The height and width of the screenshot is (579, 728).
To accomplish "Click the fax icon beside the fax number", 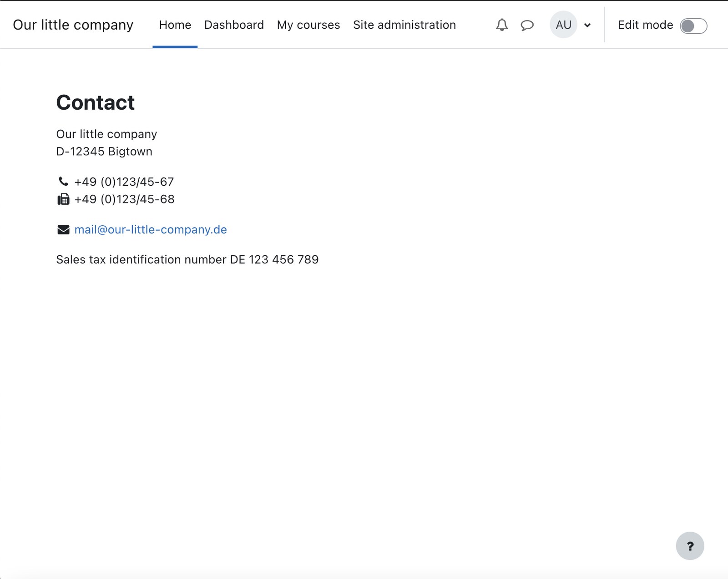I will pos(63,199).
